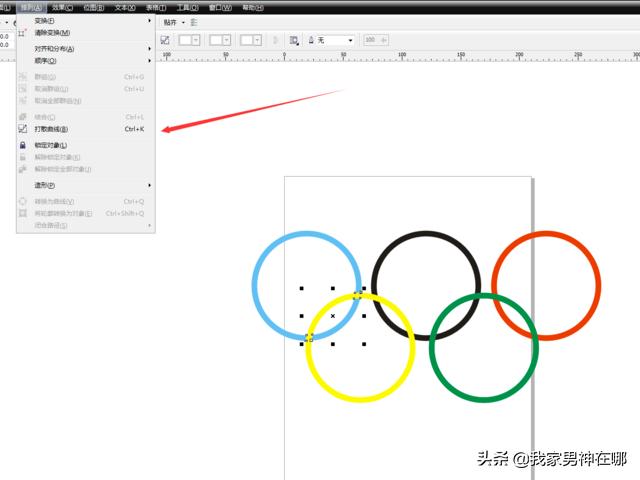Choose 锁定对象(L) in the menu
The image size is (640, 480).
[86, 145]
